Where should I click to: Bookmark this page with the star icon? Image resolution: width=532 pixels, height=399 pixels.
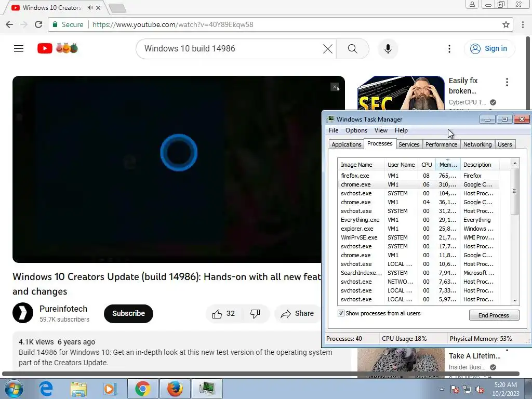pos(506,24)
